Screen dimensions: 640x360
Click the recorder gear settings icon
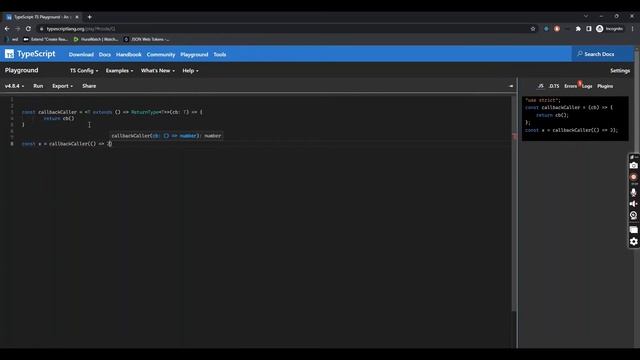point(633,242)
